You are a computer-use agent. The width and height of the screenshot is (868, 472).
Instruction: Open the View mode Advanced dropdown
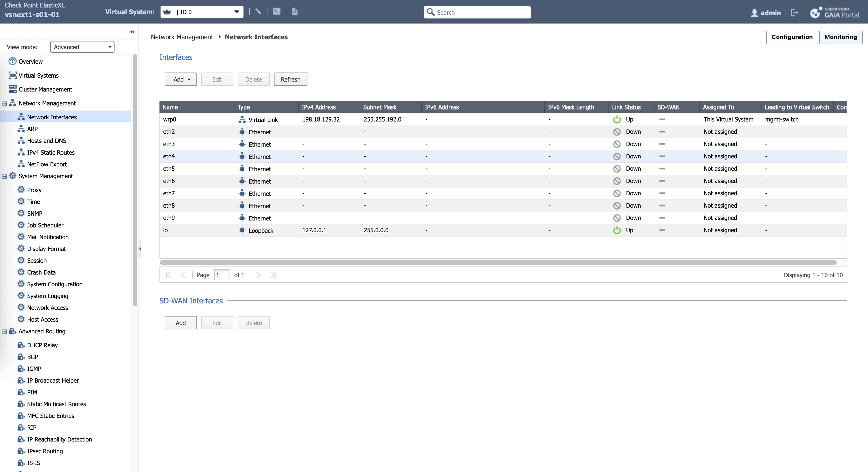point(82,47)
